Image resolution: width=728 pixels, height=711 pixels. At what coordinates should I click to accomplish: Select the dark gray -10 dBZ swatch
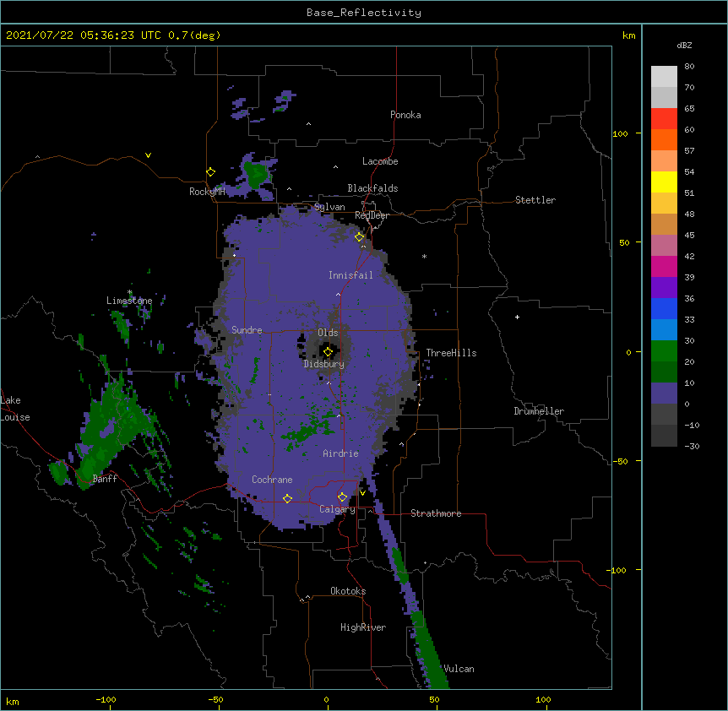(x=664, y=436)
